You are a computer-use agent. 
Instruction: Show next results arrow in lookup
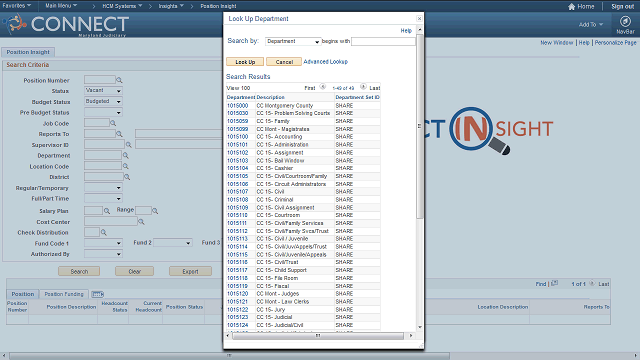[363, 87]
